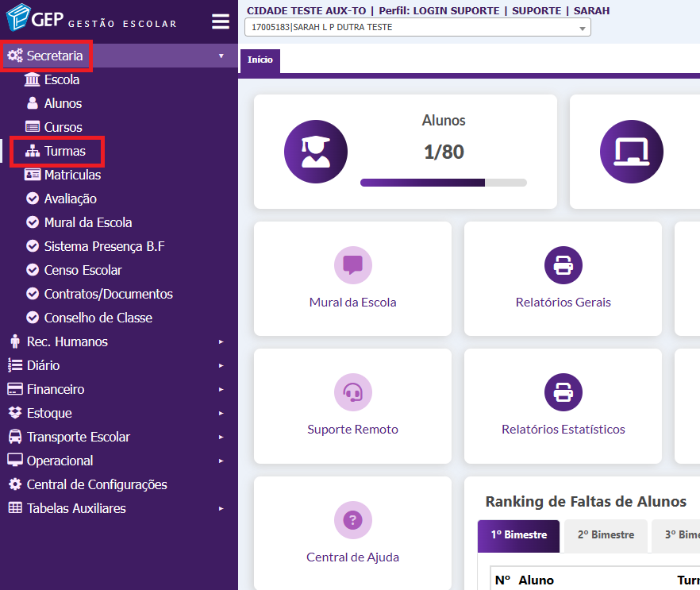700x590 pixels.
Task: Click the Alunos graduate icon
Action: (316, 152)
